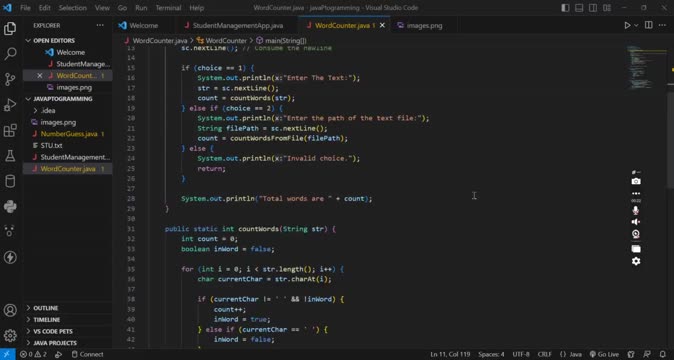Collapse the Open Editors section
This screenshot has width=674, height=360.
(x=54, y=40)
